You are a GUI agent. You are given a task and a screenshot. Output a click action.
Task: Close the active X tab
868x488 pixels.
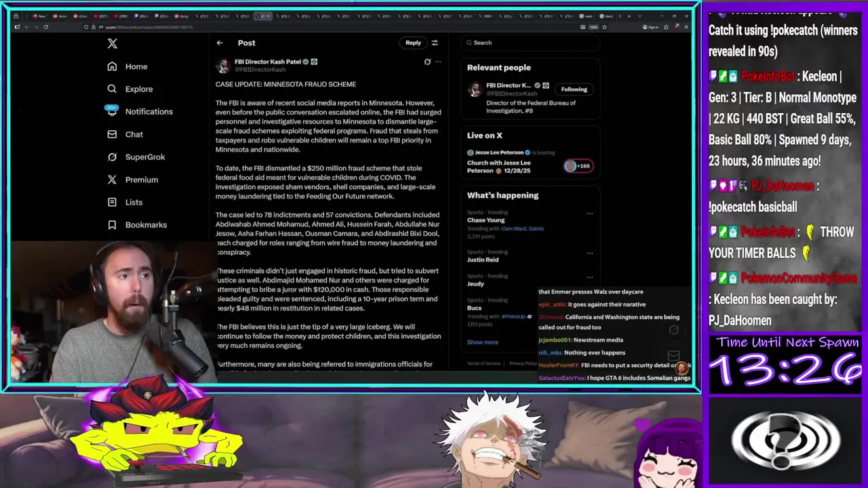(x=269, y=16)
